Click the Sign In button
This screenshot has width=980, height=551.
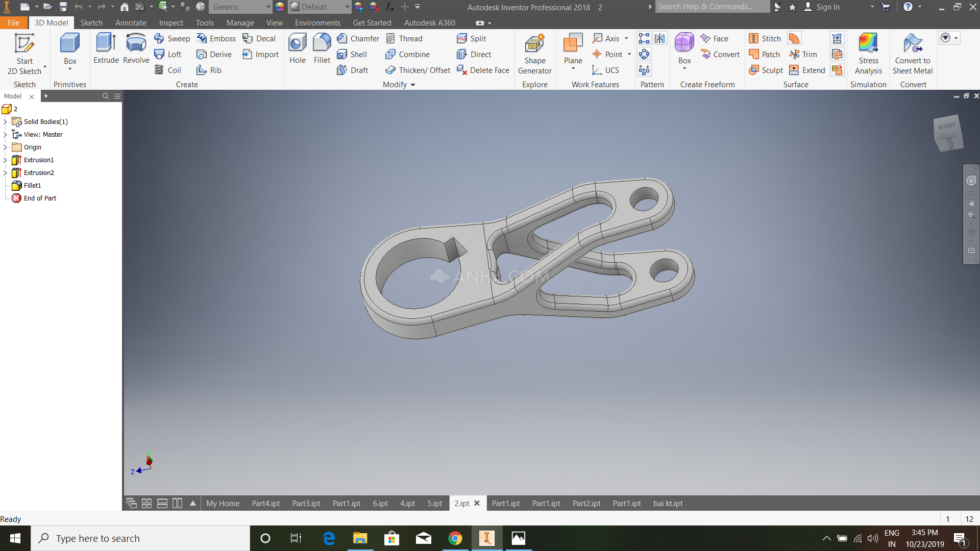point(822,7)
